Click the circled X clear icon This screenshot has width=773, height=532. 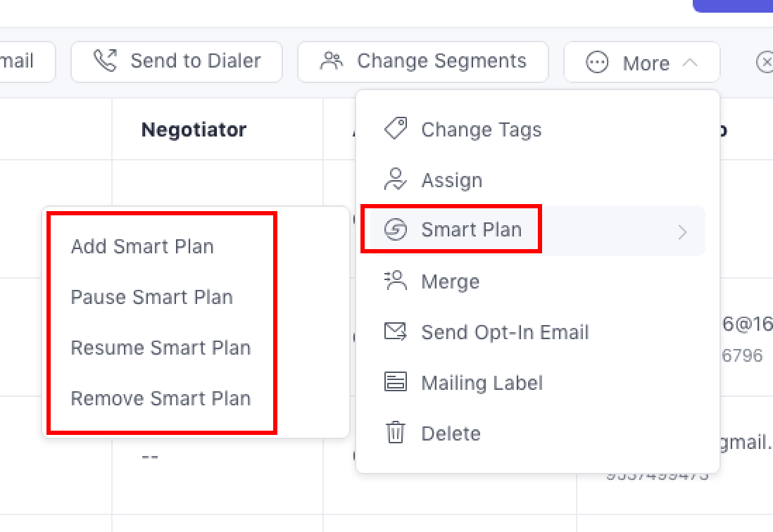764,63
